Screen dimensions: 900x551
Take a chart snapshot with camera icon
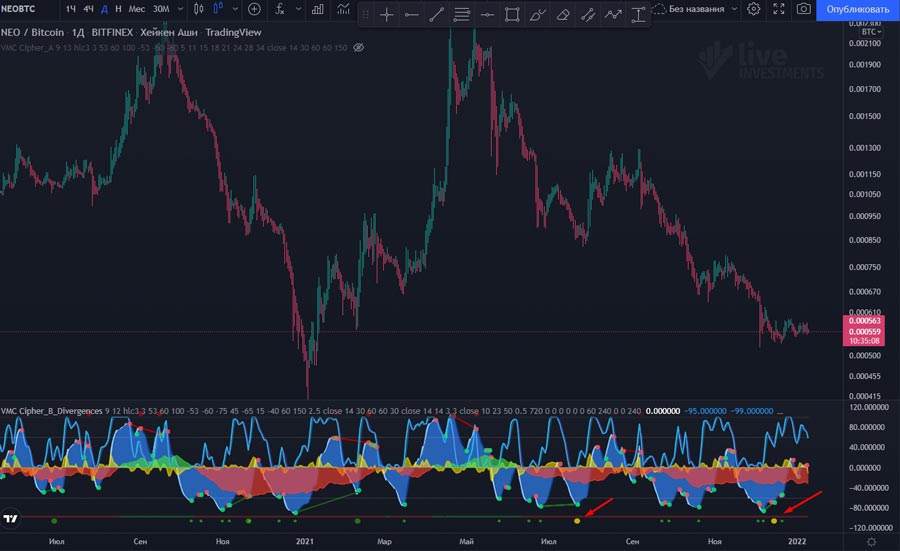point(803,9)
